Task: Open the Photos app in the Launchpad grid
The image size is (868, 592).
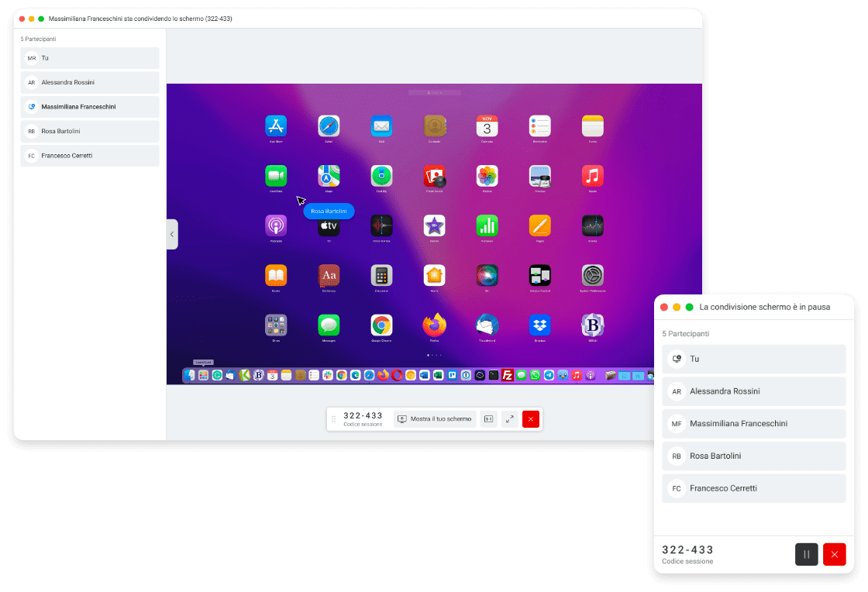Action: click(x=487, y=176)
